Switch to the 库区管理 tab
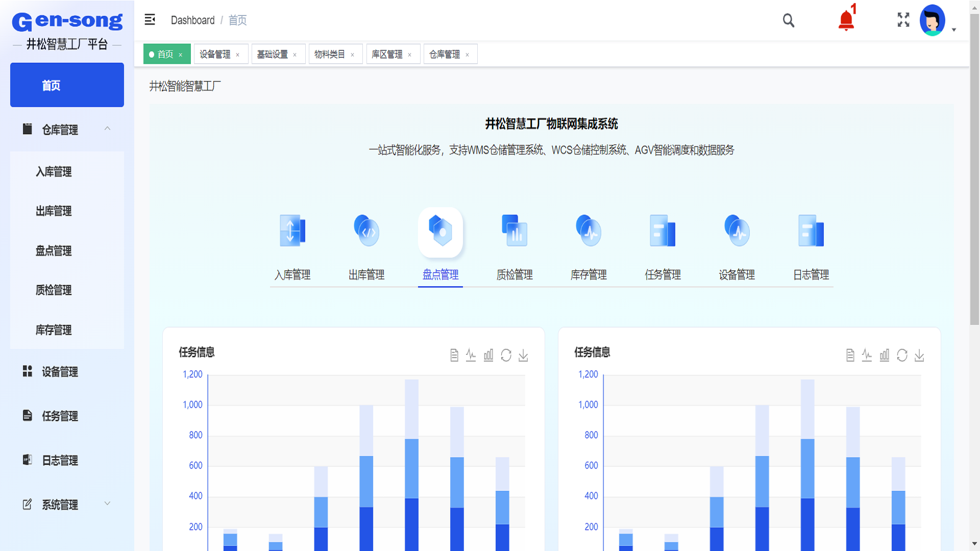 pos(387,54)
